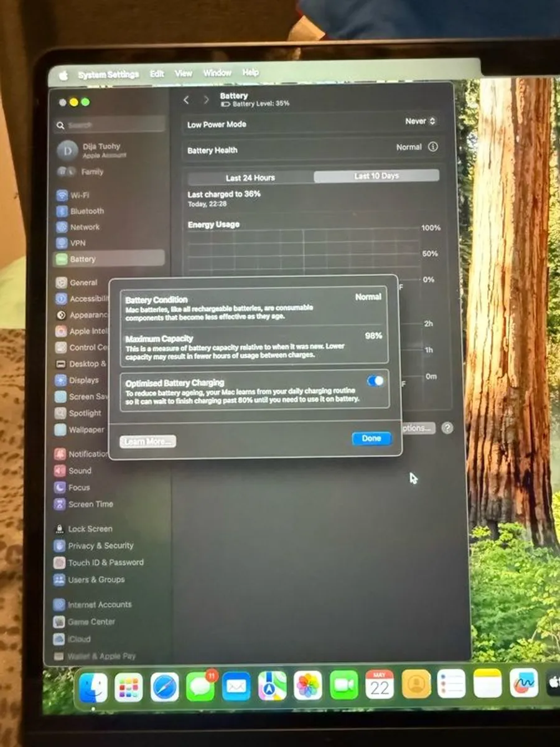Toggle Optimised Battery Charging switch
Image resolution: width=560 pixels, height=747 pixels.
tap(375, 380)
